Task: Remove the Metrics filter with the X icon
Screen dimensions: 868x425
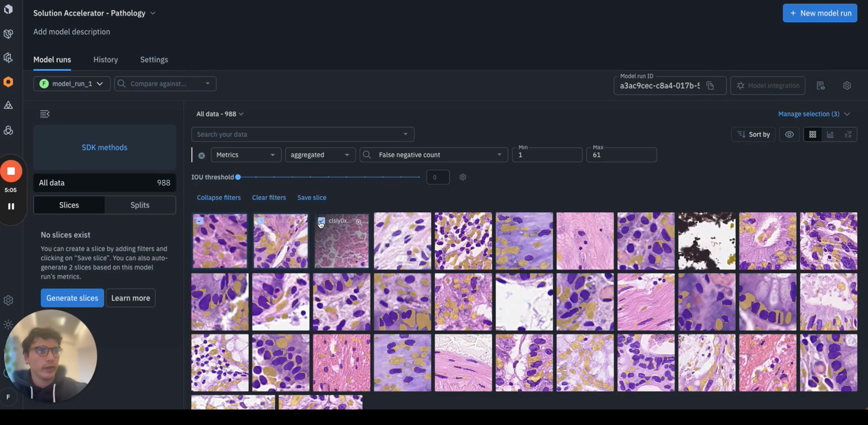Action: 201,155
